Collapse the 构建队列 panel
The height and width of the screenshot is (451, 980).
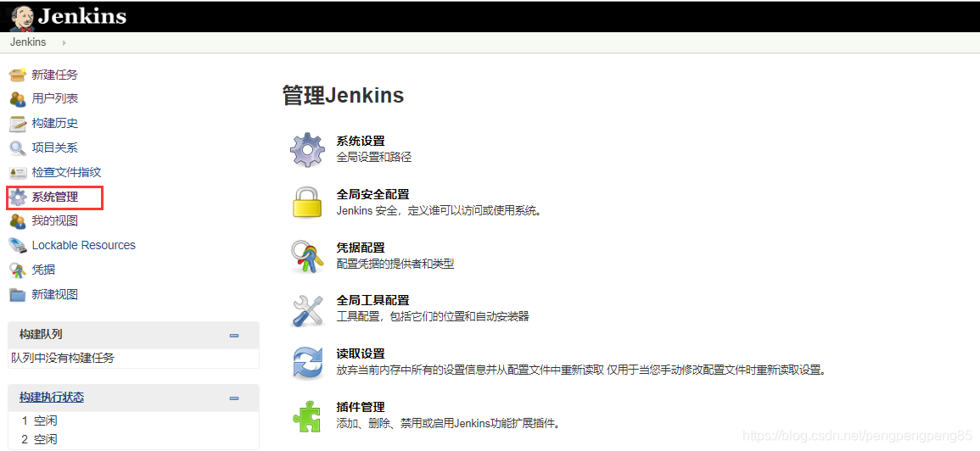(234, 336)
